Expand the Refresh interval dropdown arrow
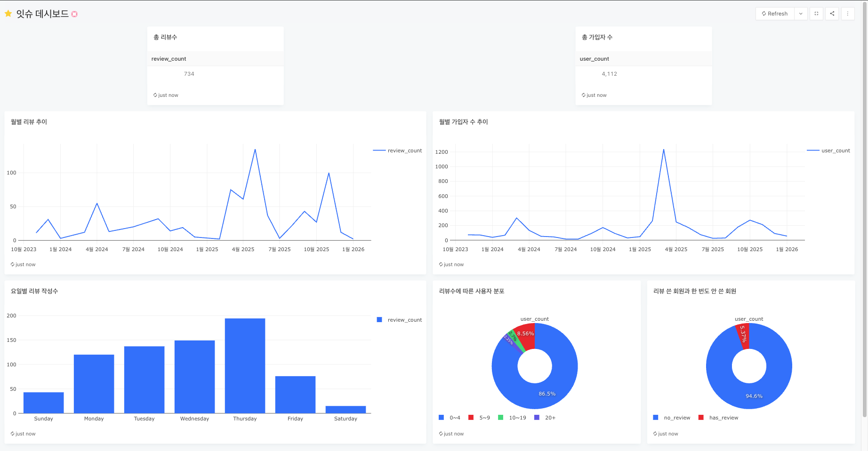This screenshot has height=451, width=868. [801, 14]
